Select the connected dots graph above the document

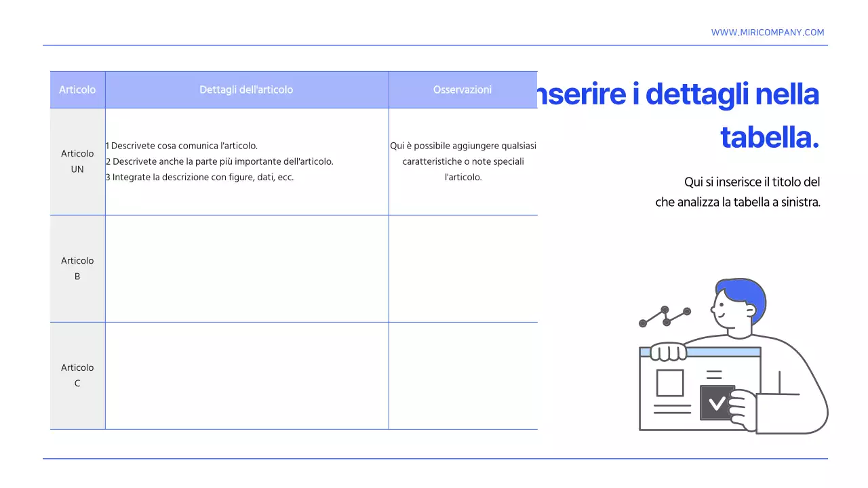pos(664,316)
